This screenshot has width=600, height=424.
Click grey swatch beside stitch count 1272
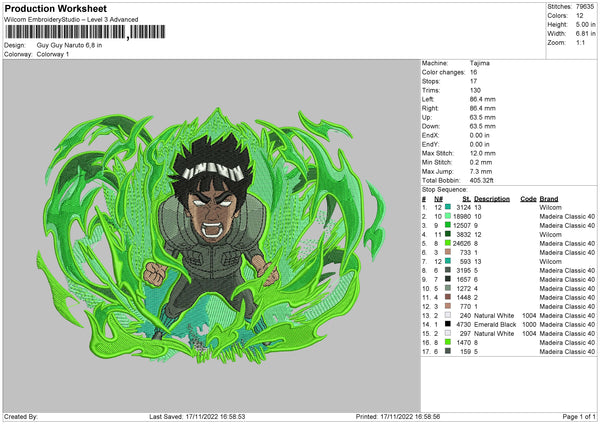point(448,288)
